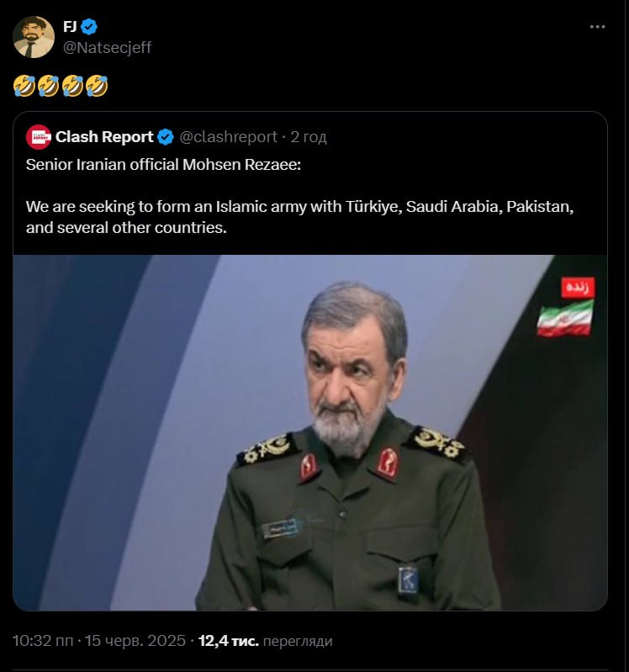
Task: Click the last laughing emoji in the post
Action: tap(98, 85)
